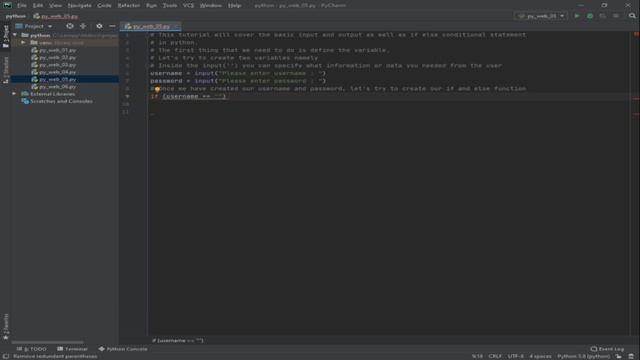Open Search Everywhere magnifier icon
The image size is (640, 360).
(632, 16)
